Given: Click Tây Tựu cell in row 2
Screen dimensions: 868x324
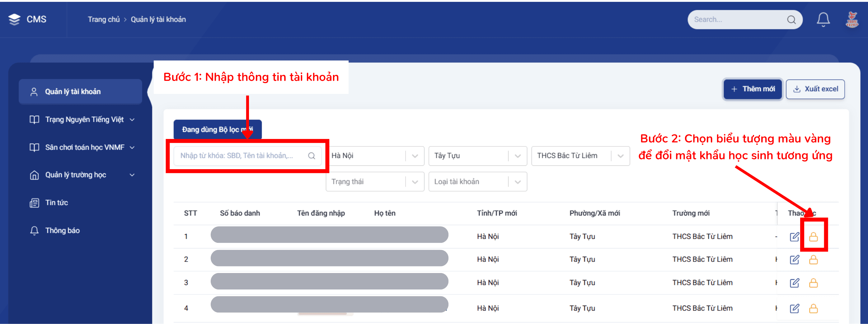Looking at the screenshot, I should (x=582, y=260).
